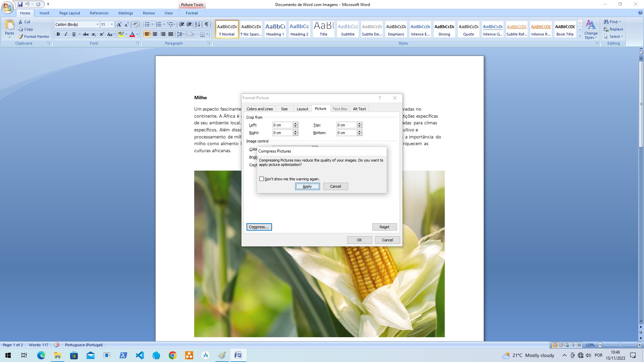644x362 pixels.
Task: Click Replace in Editing group
Action: click(x=613, y=29)
